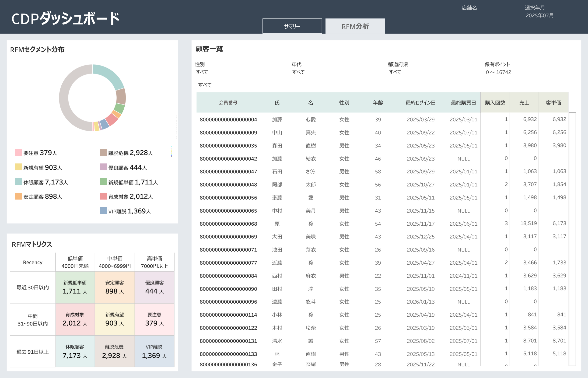Image resolution: width=588 pixels, height=378 pixels.
Task: Select the RFM分析 tab
Action: 355,26
